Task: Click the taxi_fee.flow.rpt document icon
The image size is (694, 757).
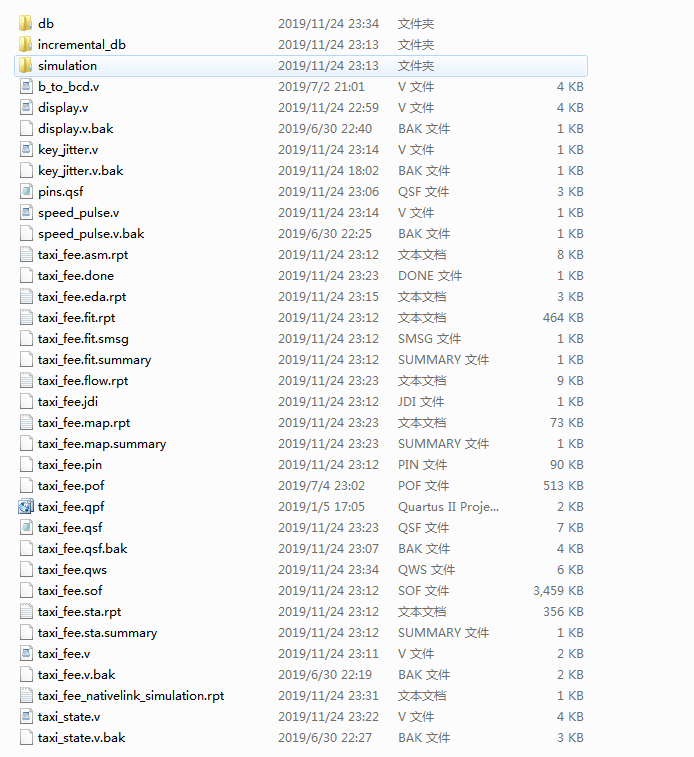Action: point(26,380)
